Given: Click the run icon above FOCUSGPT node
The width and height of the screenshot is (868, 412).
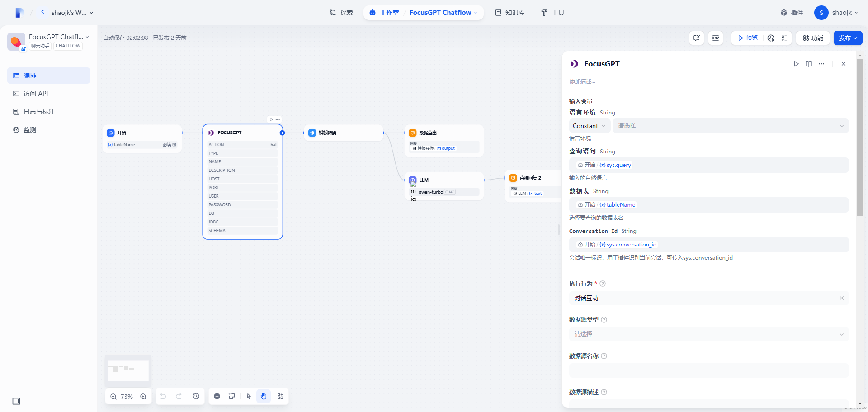Looking at the screenshot, I should click(271, 119).
